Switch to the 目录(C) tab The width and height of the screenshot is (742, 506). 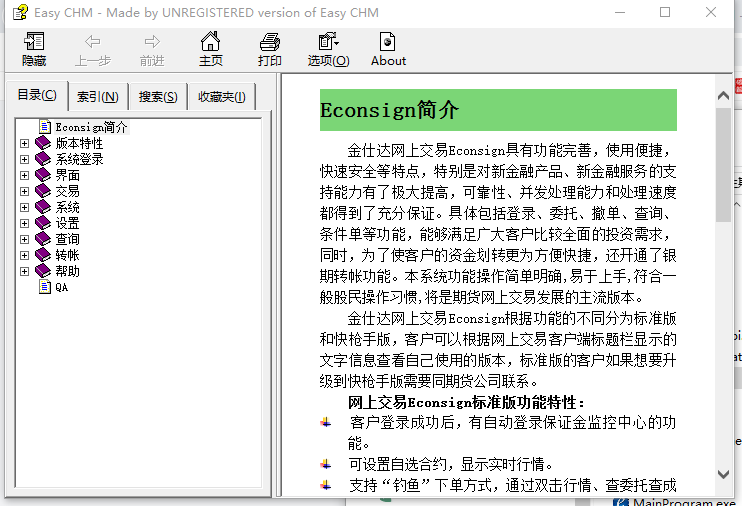click(x=37, y=95)
